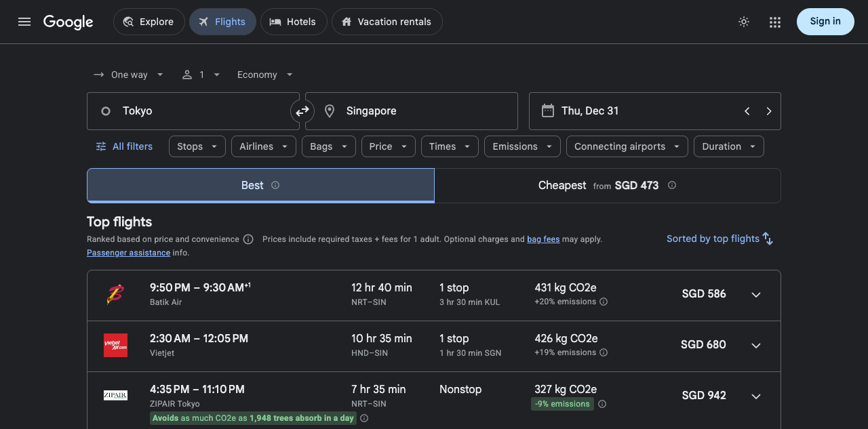Open Passenger assistance link
868x429 pixels.
click(128, 253)
